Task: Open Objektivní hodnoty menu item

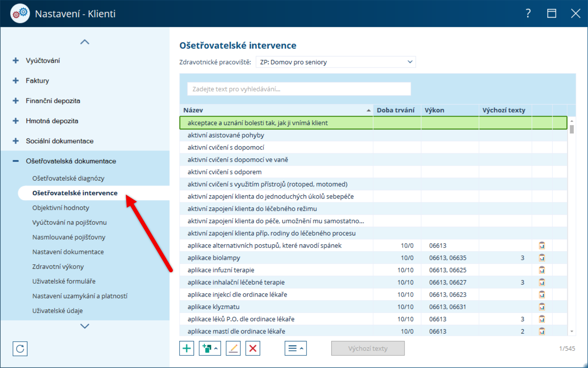Action: 61,208
